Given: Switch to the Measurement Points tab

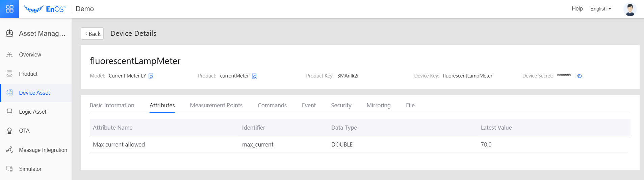Looking at the screenshot, I should 216,105.
